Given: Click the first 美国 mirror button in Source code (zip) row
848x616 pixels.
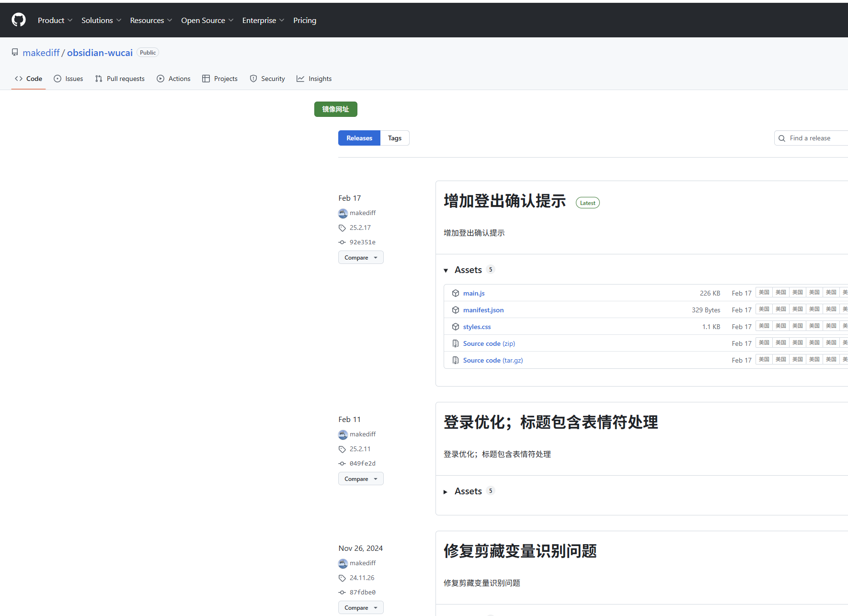Looking at the screenshot, I should [764, 342].
